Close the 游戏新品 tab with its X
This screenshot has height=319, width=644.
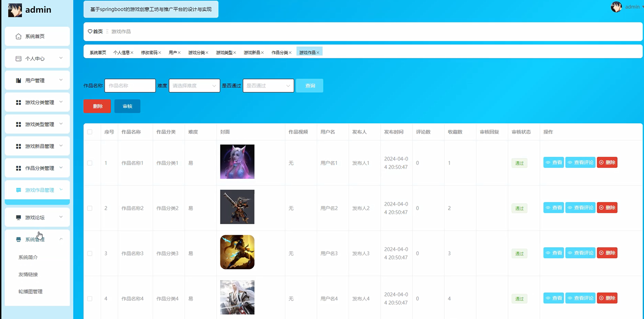pyautogui.click(x=262, y=53)
